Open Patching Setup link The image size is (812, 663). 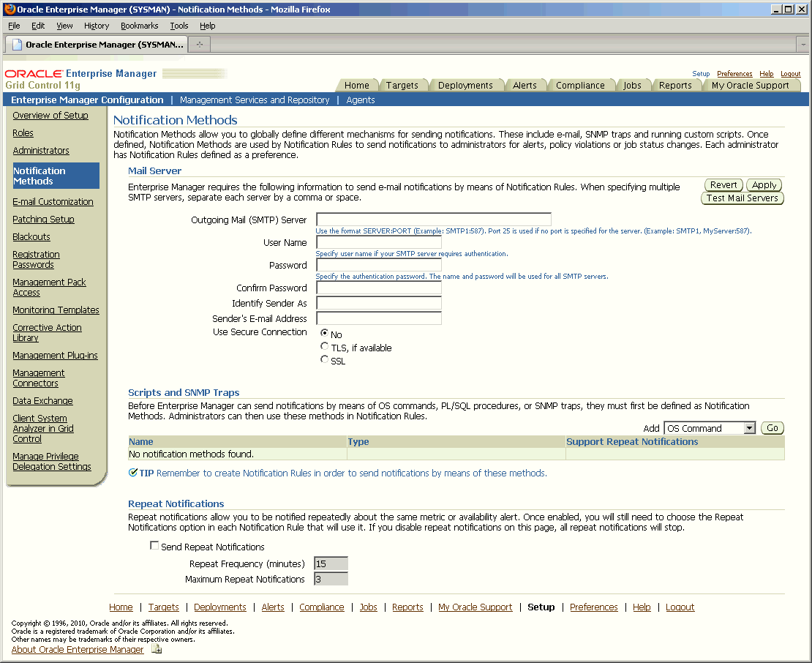coord(43,219)
